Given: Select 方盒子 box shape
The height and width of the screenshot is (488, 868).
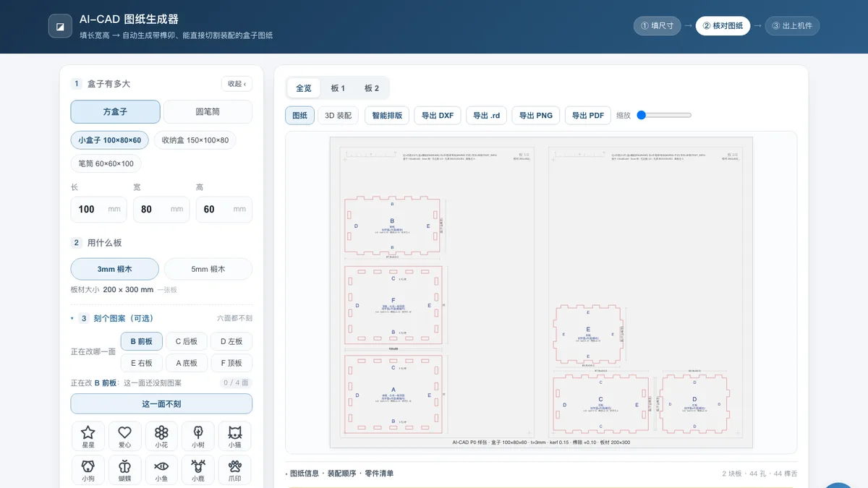Looking at the screenshot, I should [115, 112].
